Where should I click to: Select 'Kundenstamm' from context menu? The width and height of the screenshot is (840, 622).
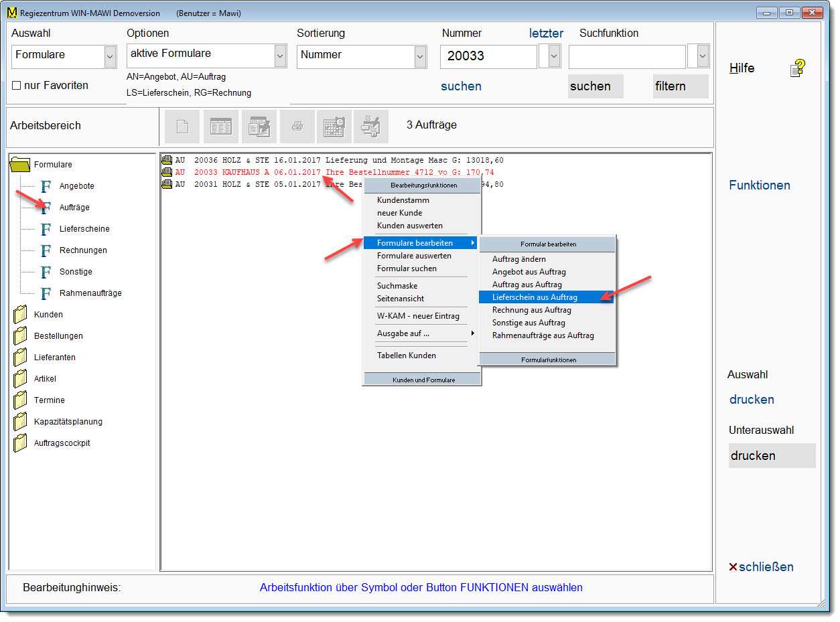(403, 200)
